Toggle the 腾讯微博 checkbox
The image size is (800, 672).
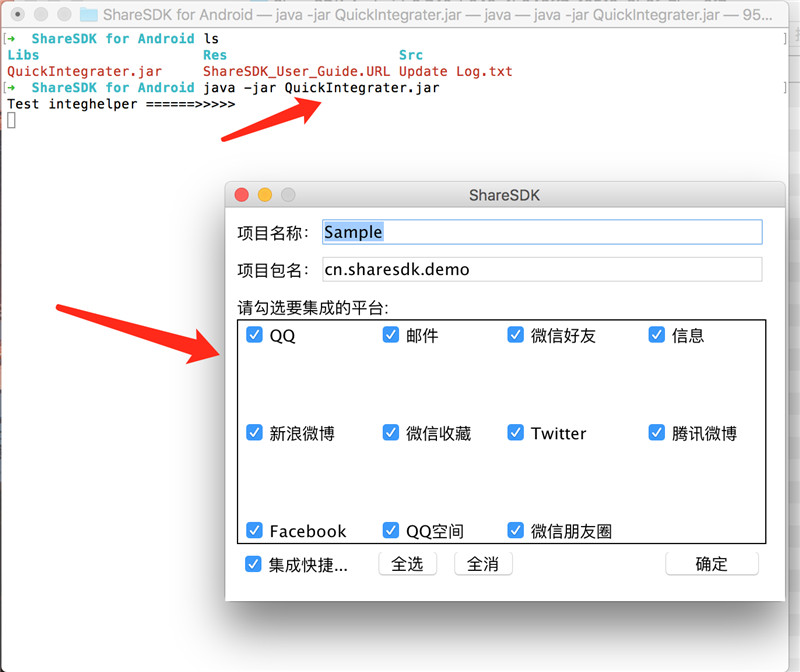tap(657, 433)
